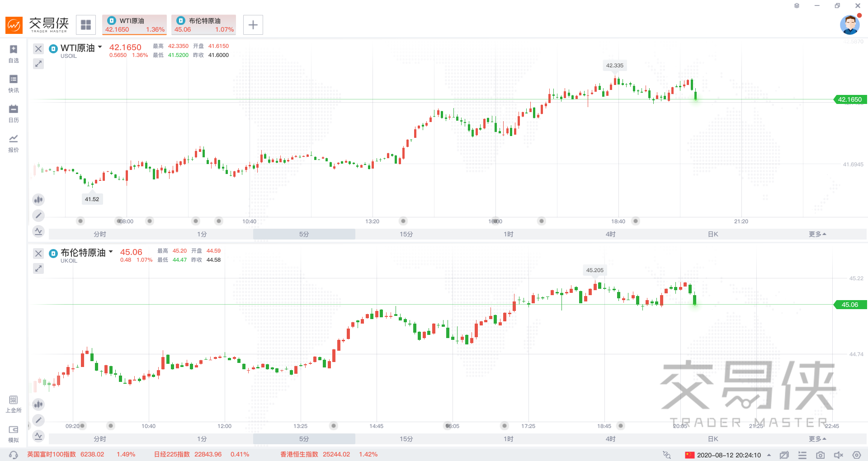Click the event marker near 18:40 on WTI timeline
The width and height of the screenshot is (868, 461).
[x=636, y=221]
